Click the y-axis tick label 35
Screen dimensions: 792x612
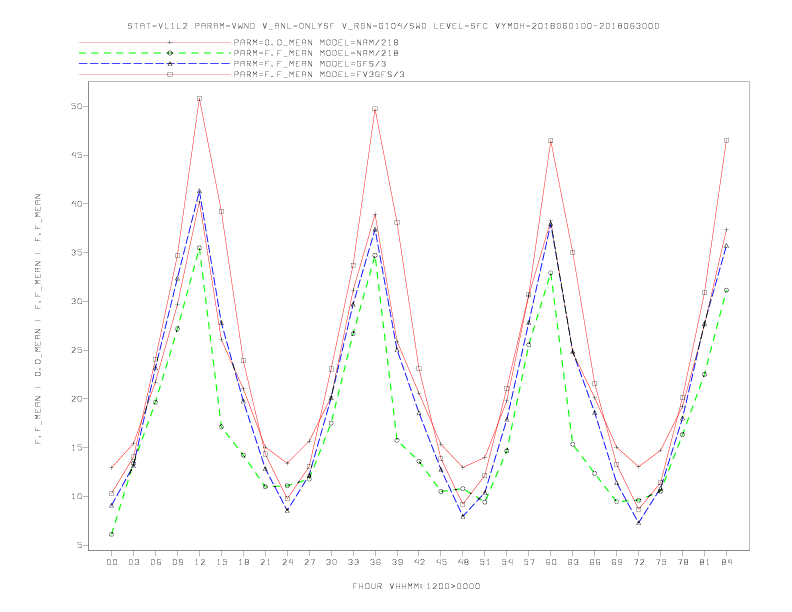click(77, 252)
